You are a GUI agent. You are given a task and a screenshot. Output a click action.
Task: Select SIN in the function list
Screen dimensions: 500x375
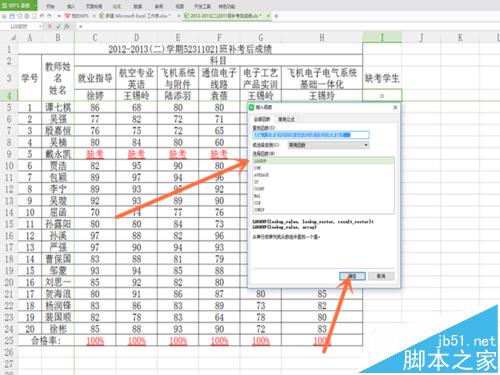pos(323,203)
